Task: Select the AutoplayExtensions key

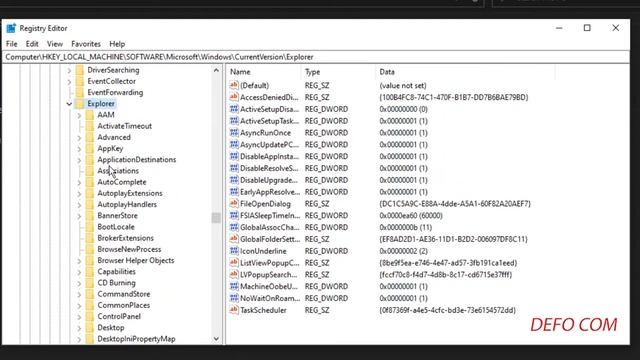Action: pyautogui.click(x=130, y=193)
